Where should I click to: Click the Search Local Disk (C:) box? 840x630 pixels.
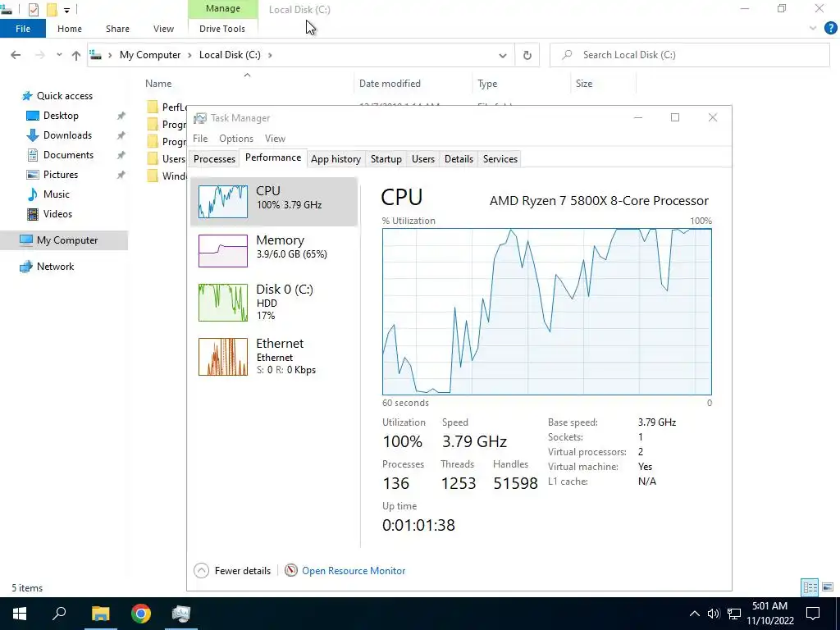[689, 55]
